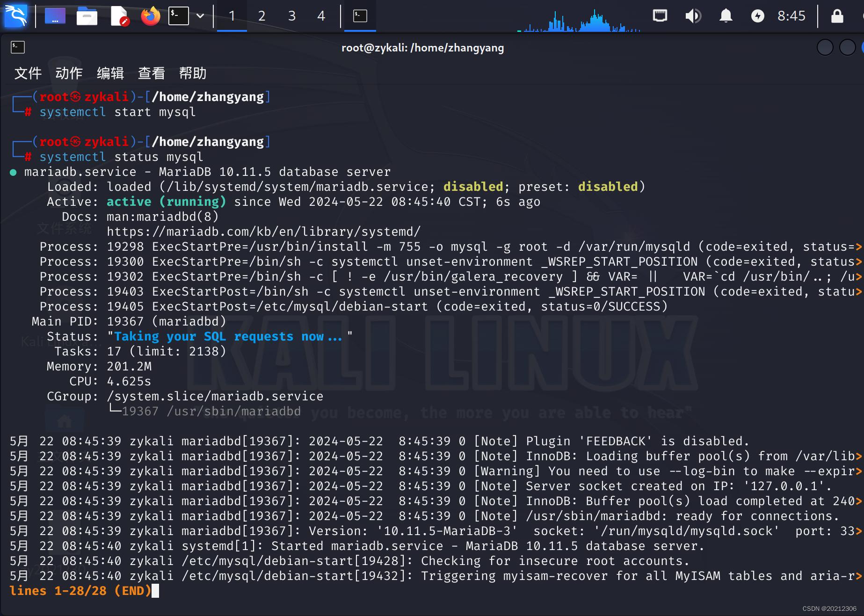Click the mariadb.com systemd docs URL
This screenshot has height=616, width=864.
pos(264,232)
